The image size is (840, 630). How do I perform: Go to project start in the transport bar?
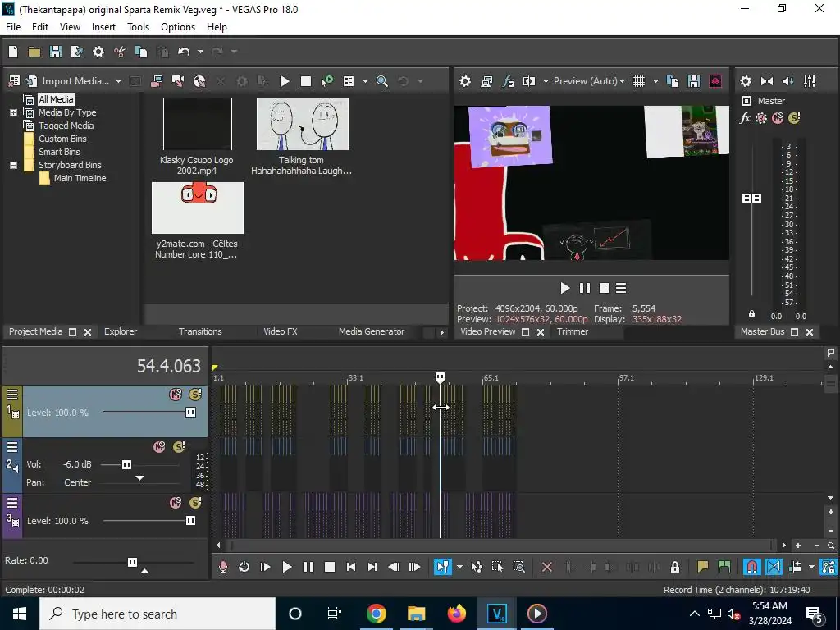click(351, 567)
